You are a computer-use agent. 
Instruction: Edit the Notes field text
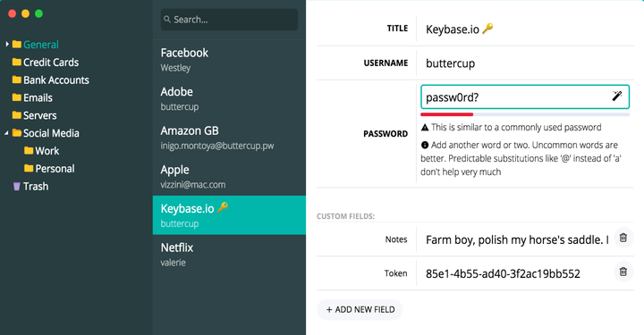click(516, 239)
